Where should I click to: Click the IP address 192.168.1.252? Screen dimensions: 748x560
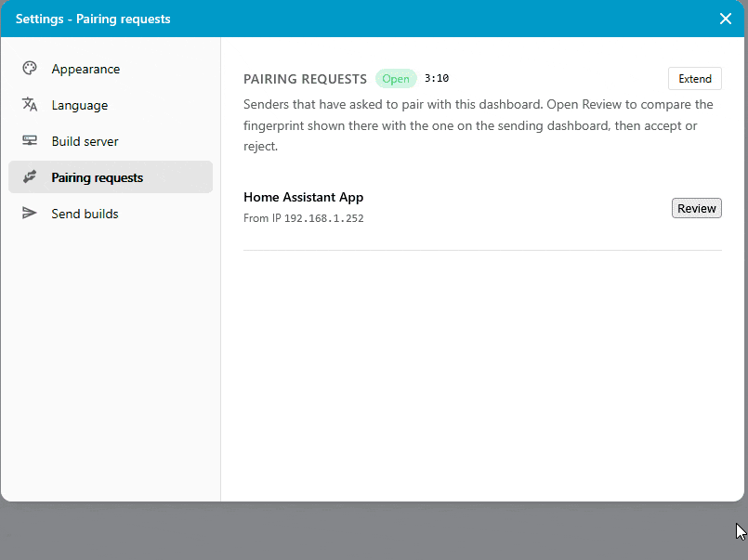tap(324, 218)
